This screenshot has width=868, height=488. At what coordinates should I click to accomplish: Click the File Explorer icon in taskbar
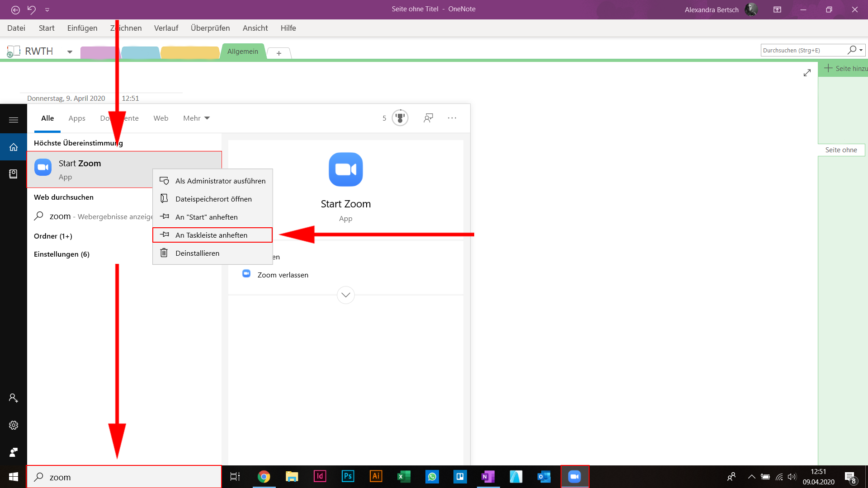tap(292, 476)
